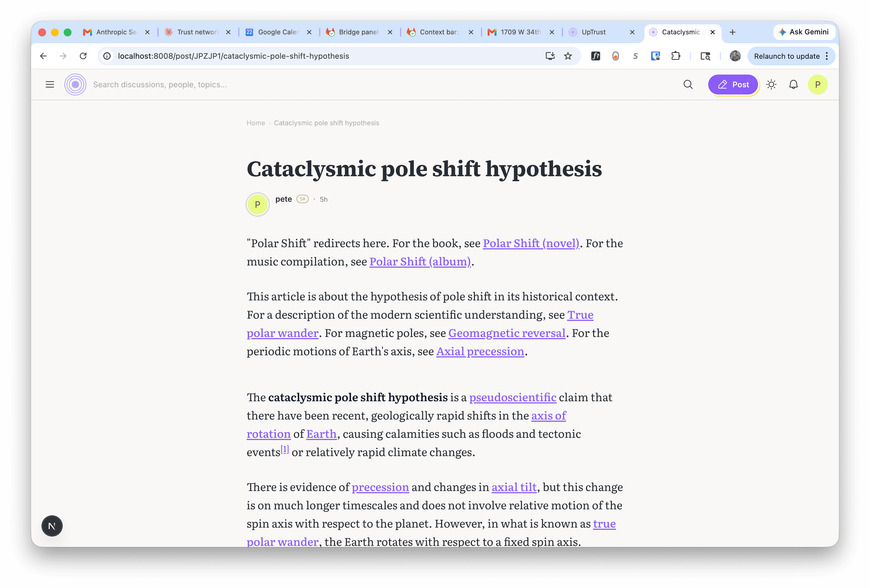Reload the page
The width and height of the screenshot is (870, 588).
coord(83,56)
